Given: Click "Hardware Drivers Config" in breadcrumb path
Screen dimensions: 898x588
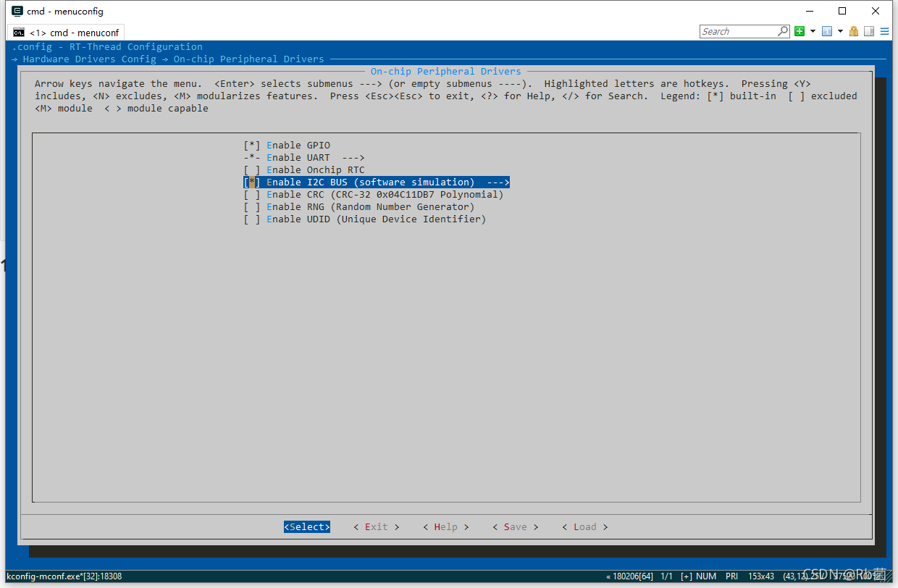Looking at the screenshot, I should point(90,59).
